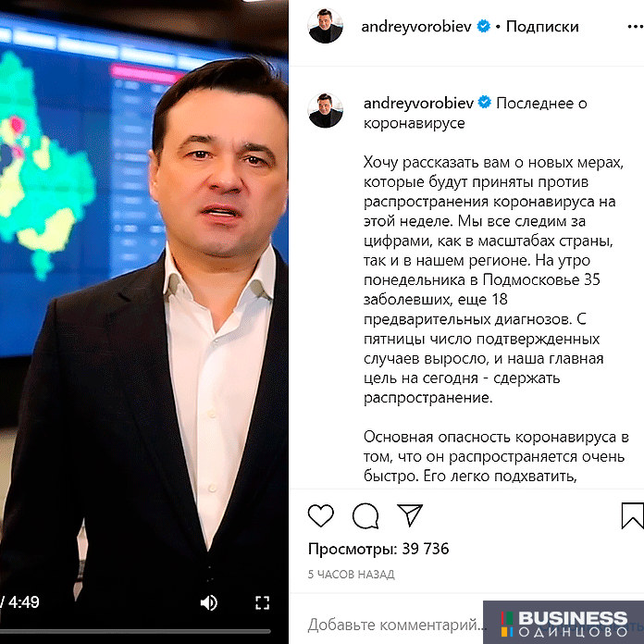Open the three-dot post options menu
This screenshot has width=644, height=644.
636,27
